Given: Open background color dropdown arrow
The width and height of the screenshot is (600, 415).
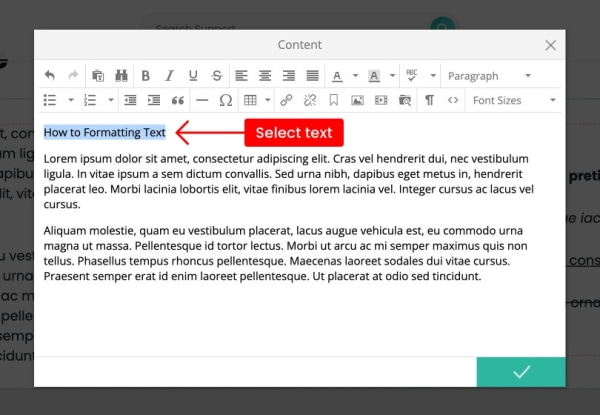Looking at the screenshot, I should (x=393, y=76).
